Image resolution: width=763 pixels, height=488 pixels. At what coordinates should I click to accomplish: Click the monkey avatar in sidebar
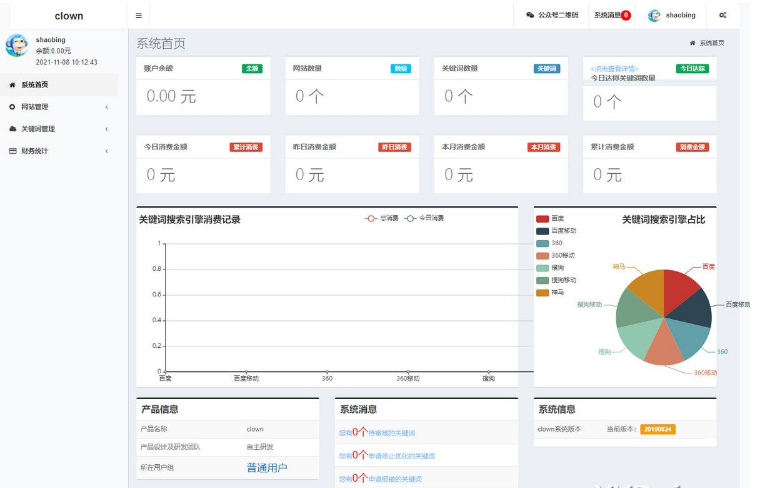(x=17, y=46)
